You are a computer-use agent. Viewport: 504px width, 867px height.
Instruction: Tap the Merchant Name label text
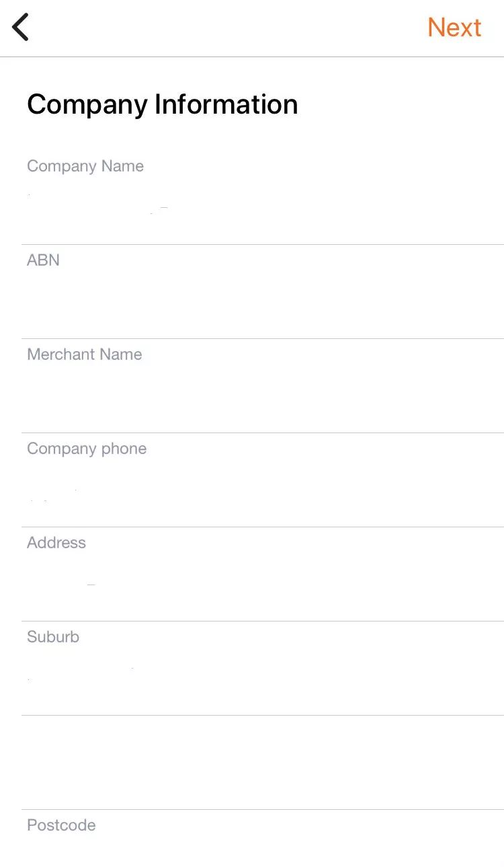click(85, 354)
